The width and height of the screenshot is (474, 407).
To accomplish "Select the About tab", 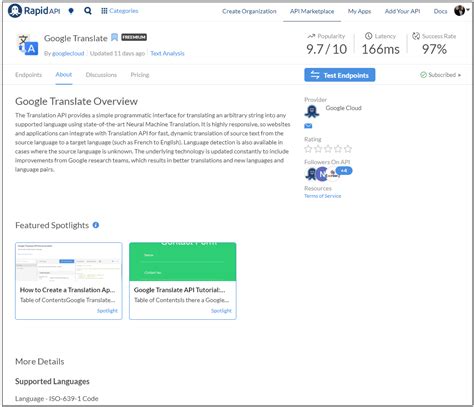I will (x=64, y=75).
